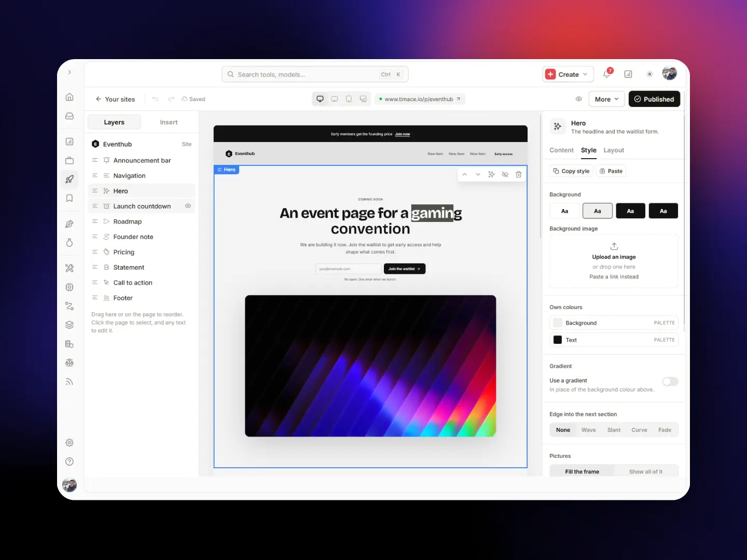Open the www.timace.io/p/eventhub link
The image size is (747, 560).
click(x=420, y=99)
